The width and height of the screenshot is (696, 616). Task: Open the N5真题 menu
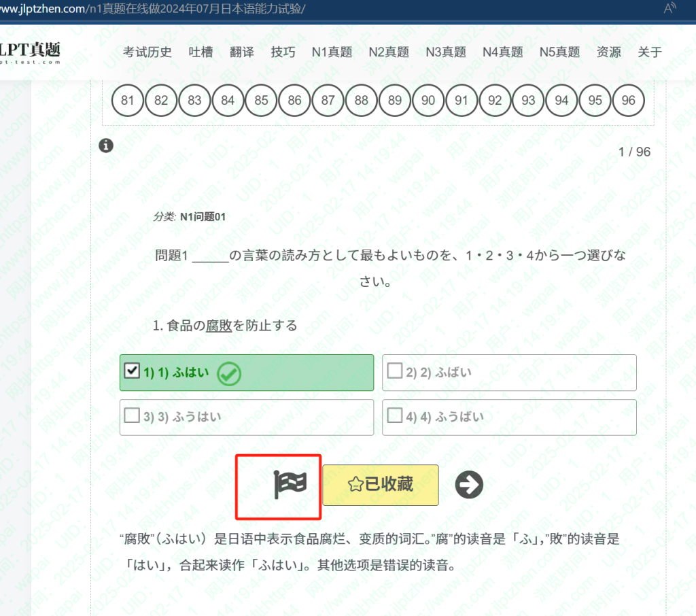tap(559, 52)
